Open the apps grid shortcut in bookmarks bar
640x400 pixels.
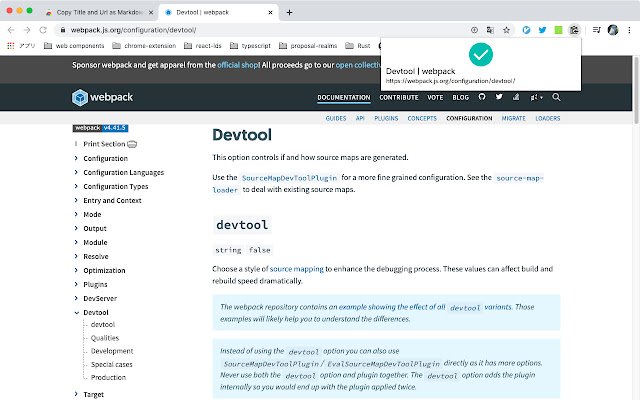[11, 46]
